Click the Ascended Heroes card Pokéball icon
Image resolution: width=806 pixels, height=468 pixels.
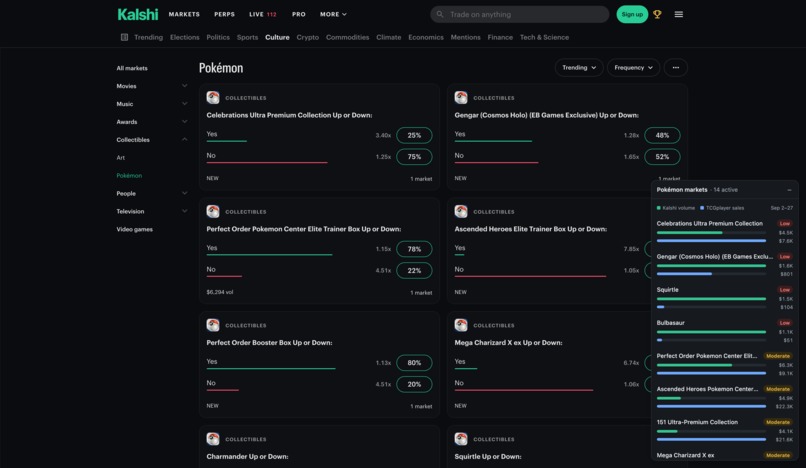[x=461, y=211]
